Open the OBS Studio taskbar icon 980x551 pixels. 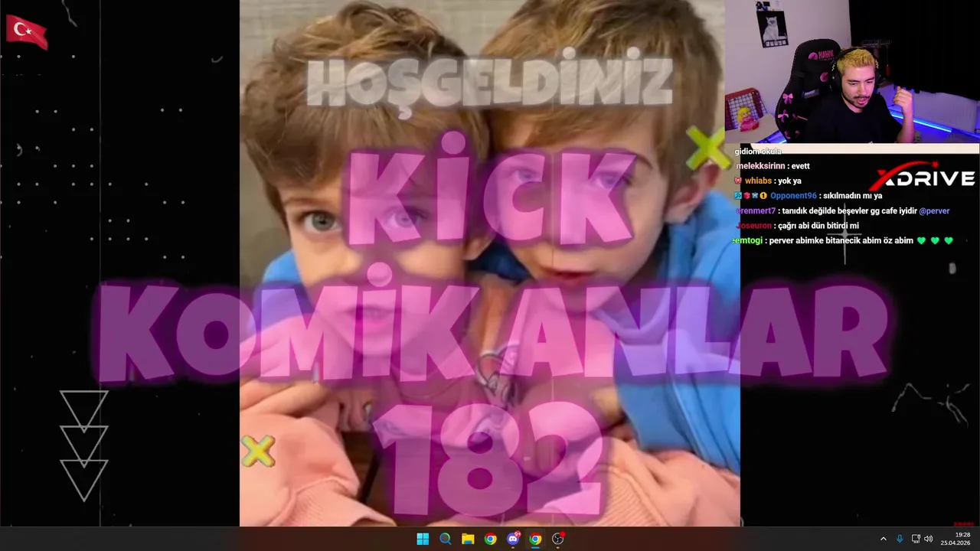point(558,539)
